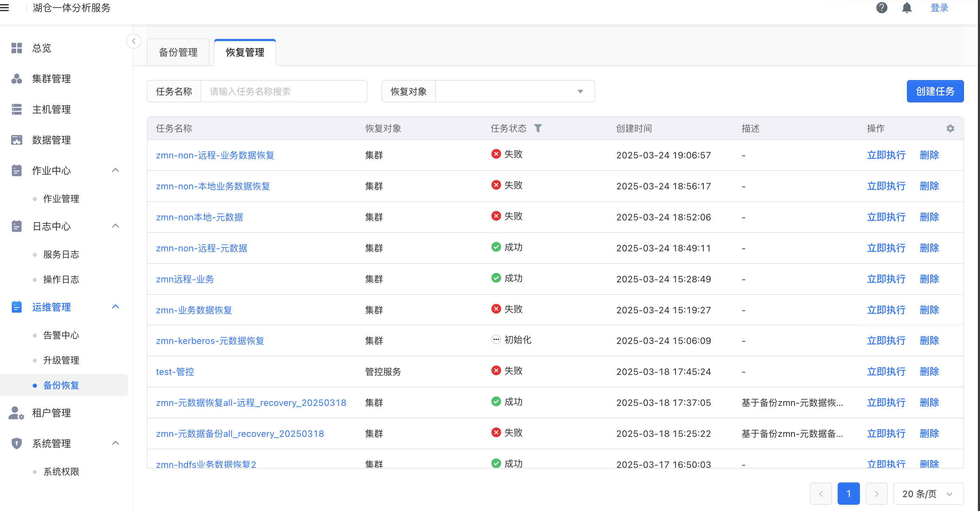Viewport: 980px width, 511px height.
Task: Click creation time 2025-03-18 17:45:24
Action: tap(663, 372)
